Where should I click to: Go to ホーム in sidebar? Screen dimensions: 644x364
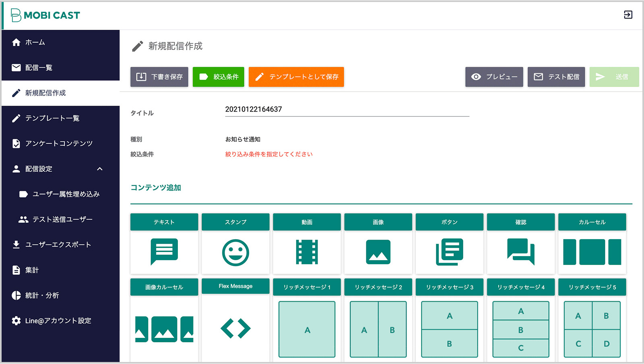[x=60, y=42]
